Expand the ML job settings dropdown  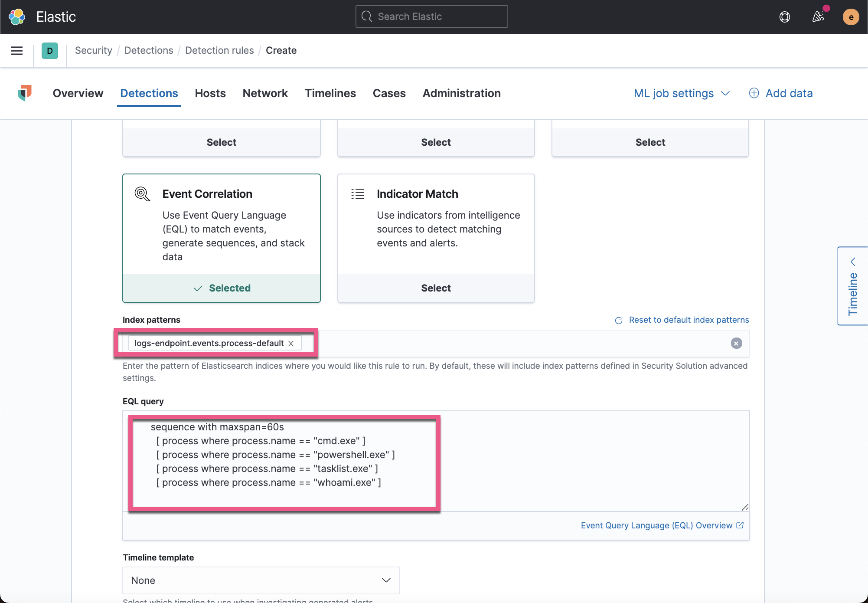coord(682,93)
